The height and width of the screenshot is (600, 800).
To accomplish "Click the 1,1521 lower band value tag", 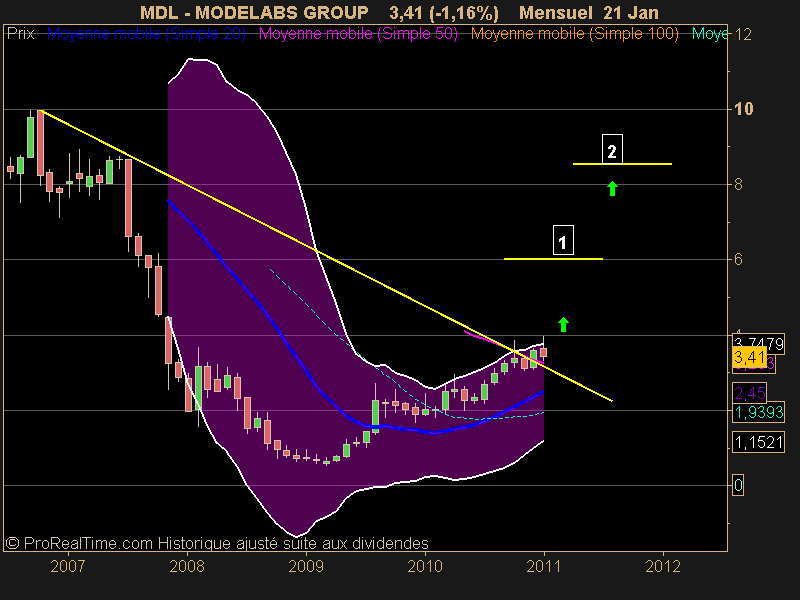I will tap(759, 442).
